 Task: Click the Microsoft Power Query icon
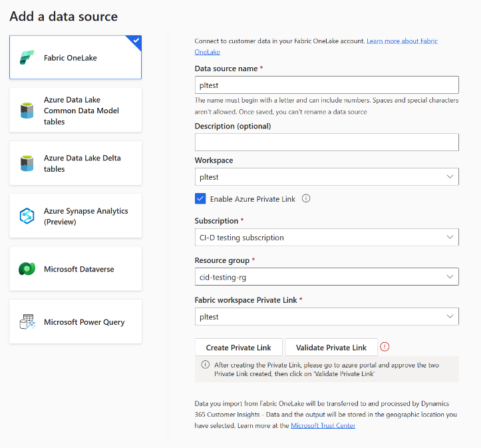coord(27,322)
